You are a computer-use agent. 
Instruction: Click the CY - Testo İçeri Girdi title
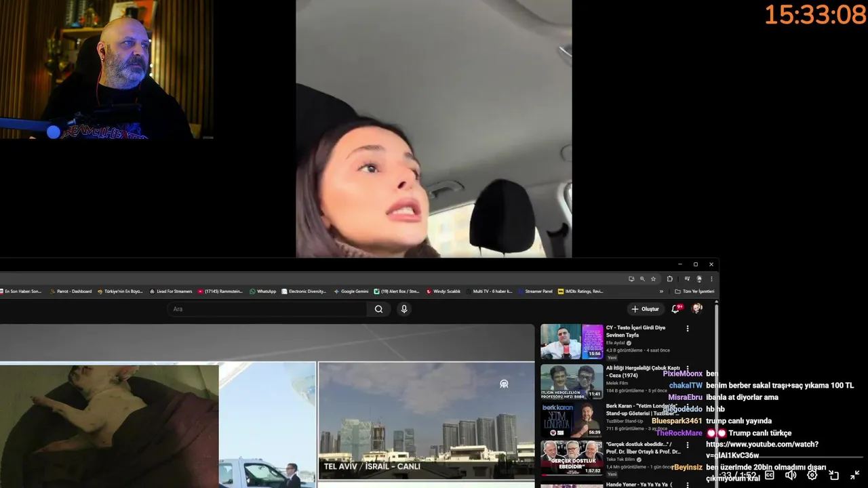(635, 331)
